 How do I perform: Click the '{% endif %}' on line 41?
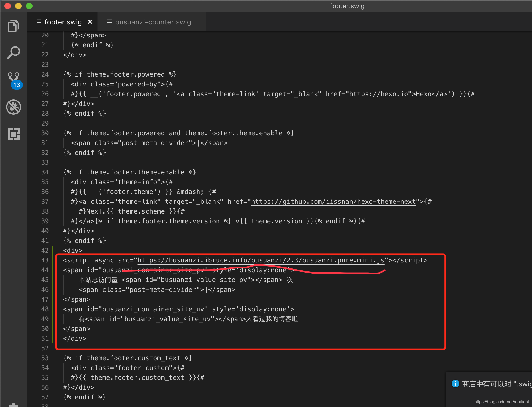click(x=84, y=241)
